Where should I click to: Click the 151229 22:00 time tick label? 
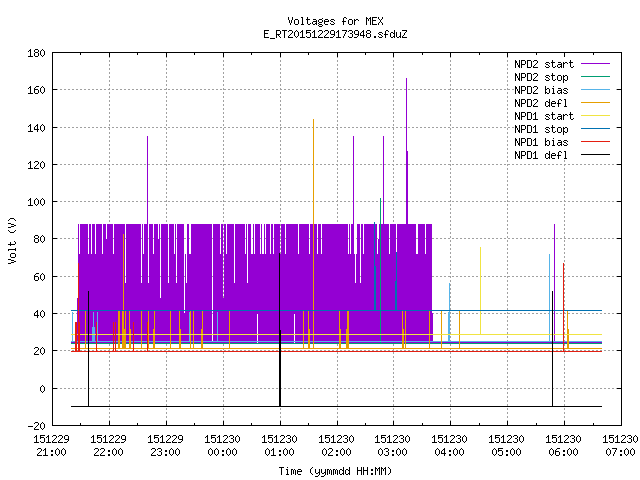pyautogui.click(x=109, y=446)
